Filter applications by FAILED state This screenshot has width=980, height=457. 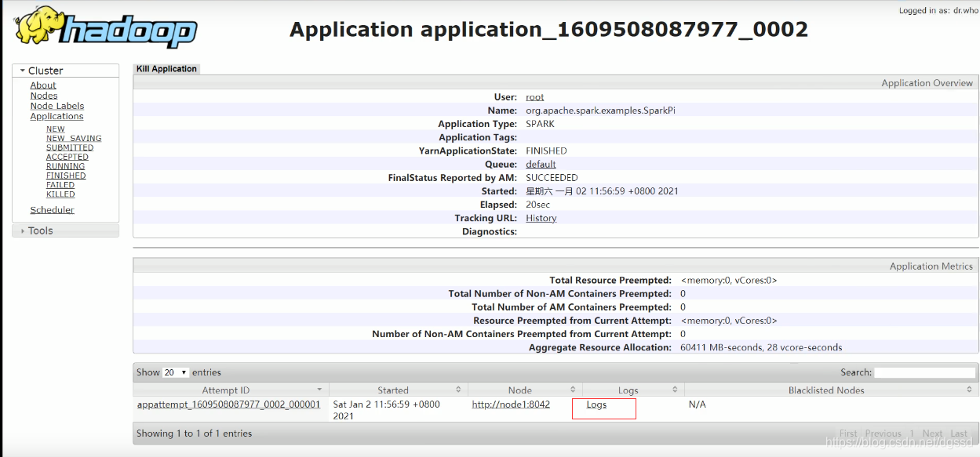pos(60,185)
